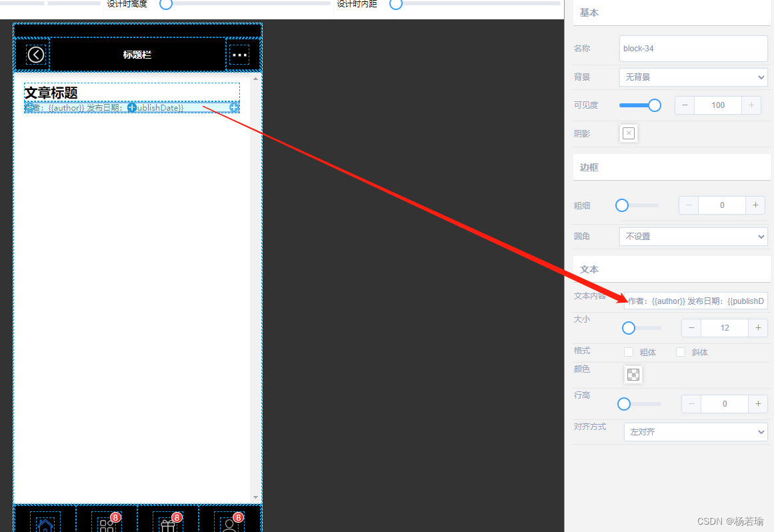Click the three-dots more icon in title bar

pyautogui.click(x=239, y=55)
